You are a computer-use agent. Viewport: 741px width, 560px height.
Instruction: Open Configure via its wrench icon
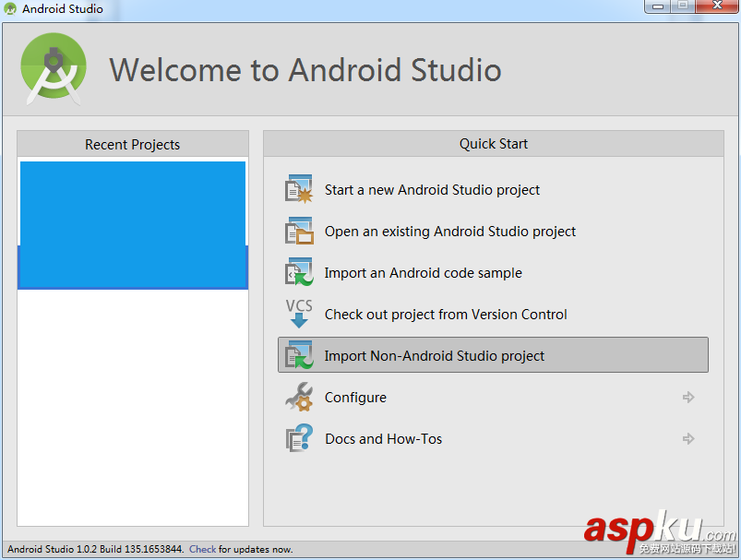point(299,397)
